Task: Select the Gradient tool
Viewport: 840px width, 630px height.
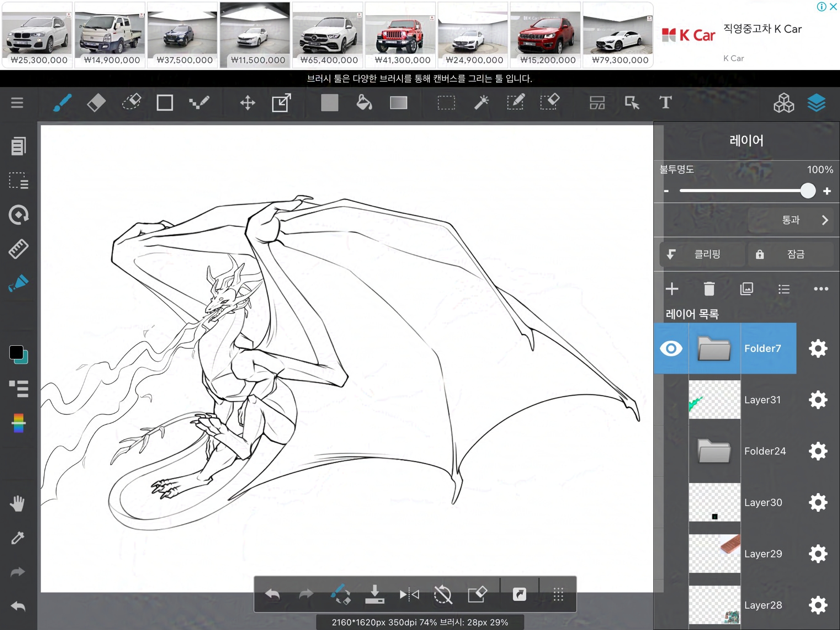Action: (x=398, y=103)
